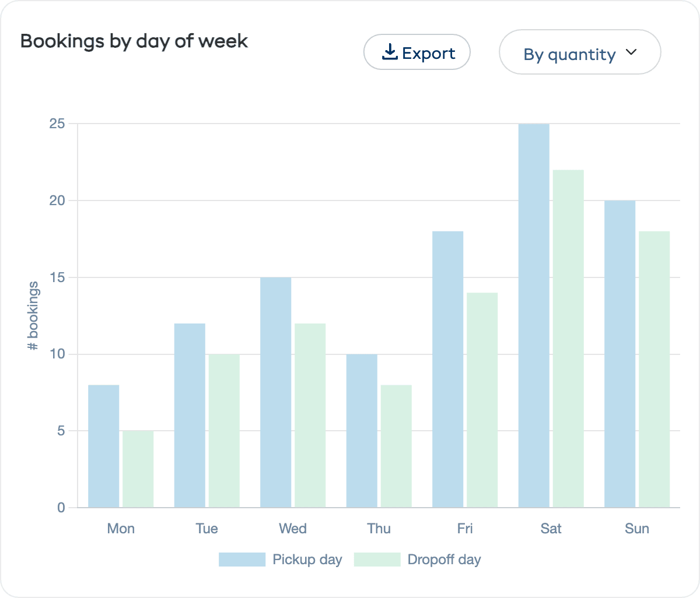Click the # bookings axis label

tap(32, 315)
